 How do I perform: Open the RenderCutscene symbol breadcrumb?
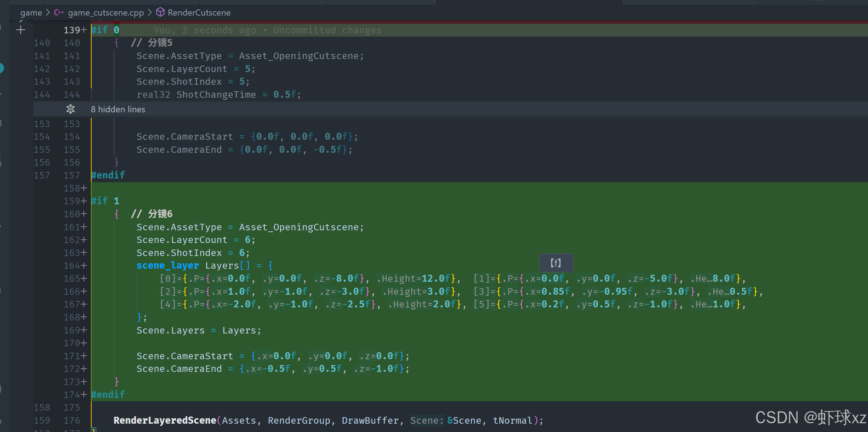(x=199, y=13)
